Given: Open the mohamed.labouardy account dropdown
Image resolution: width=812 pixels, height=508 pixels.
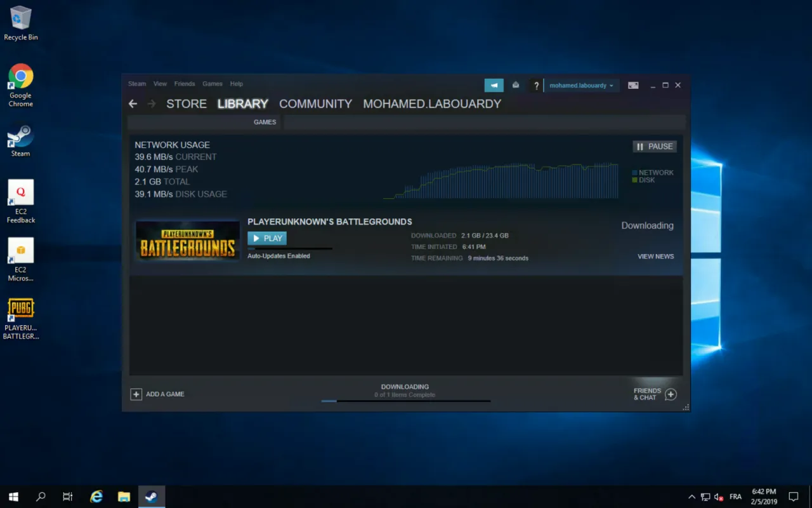Looking at the screenshot, I should (580, 84).
